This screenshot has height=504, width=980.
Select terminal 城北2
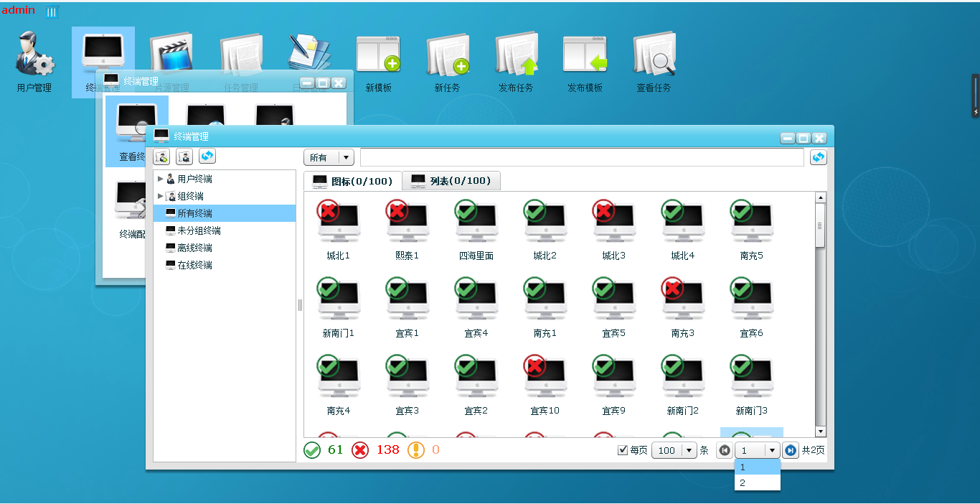tap(545, 230)
